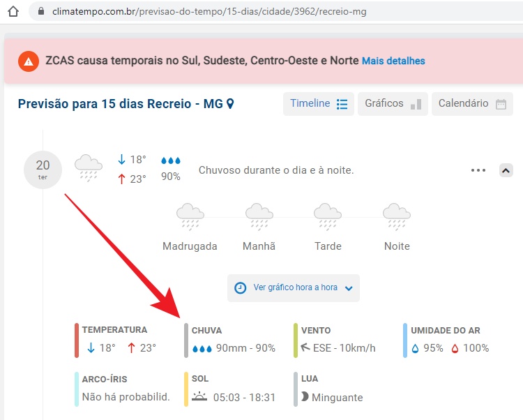Screen dimensions: 523x420
Task: Switch to Gráficos view
Action: [x=393, y=104]
